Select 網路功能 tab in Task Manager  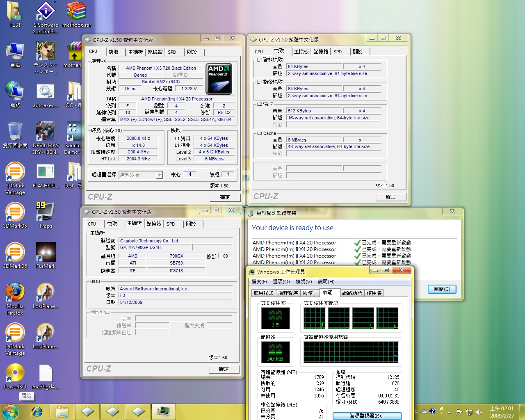tap(352, 293)
